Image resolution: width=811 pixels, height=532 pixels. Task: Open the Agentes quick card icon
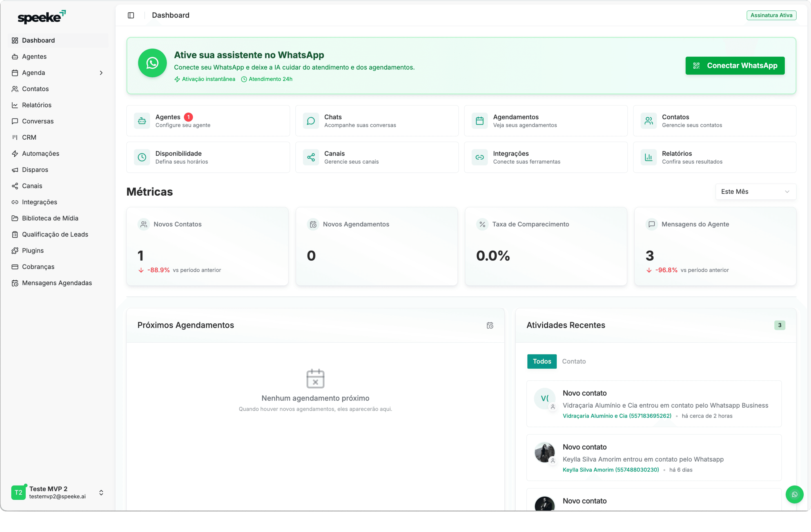click(x=142, y=121)
